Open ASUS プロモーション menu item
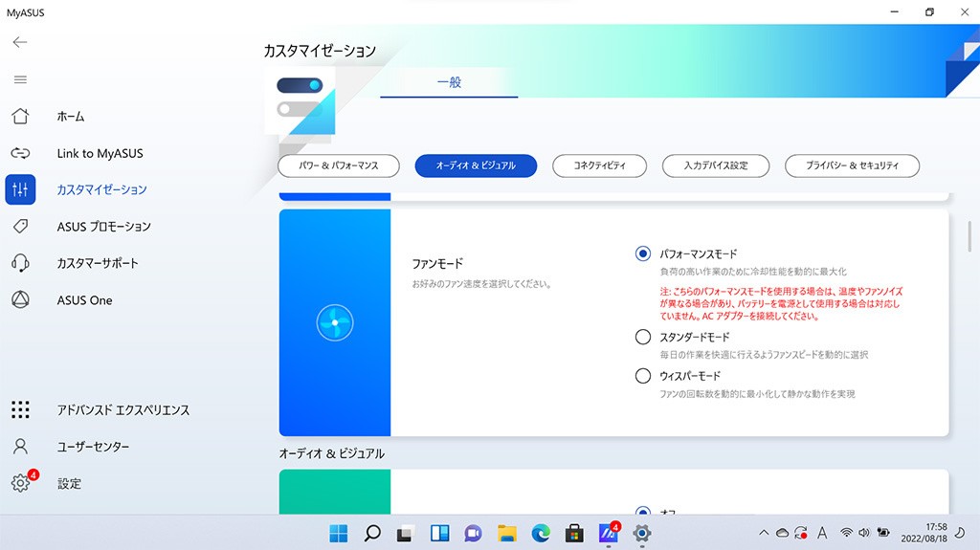This screenshot has width=980, height=550. 103,227
